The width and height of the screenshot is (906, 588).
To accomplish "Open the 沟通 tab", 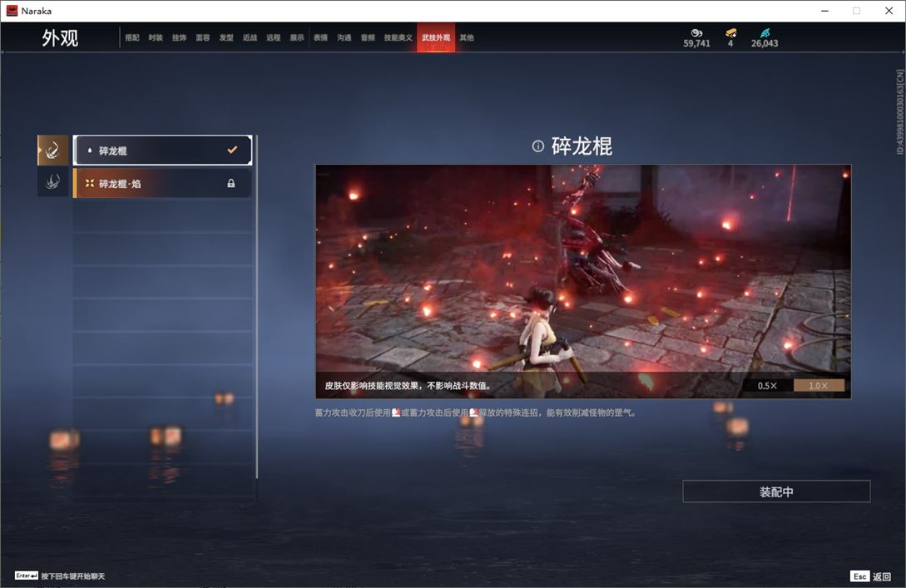I will [x=344, y=37].
